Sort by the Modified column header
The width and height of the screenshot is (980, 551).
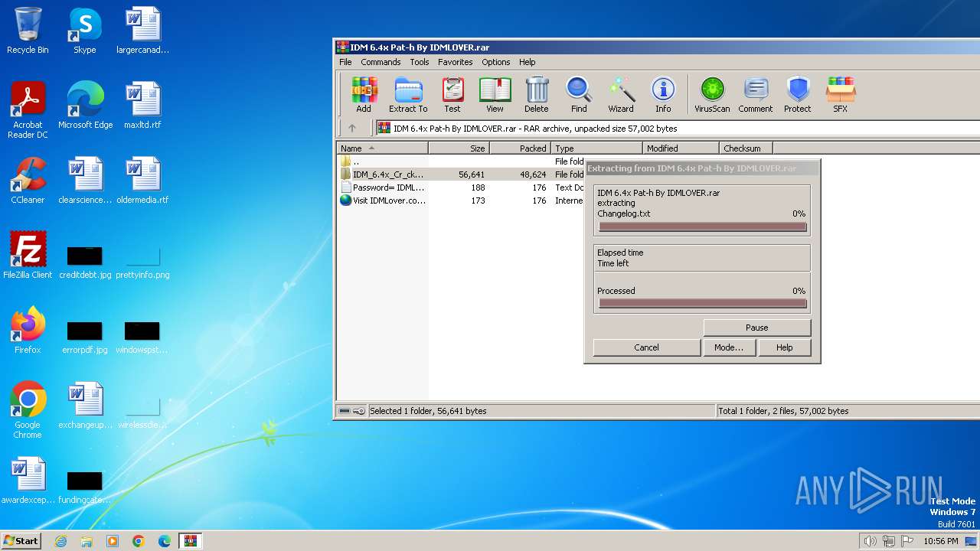681,148
